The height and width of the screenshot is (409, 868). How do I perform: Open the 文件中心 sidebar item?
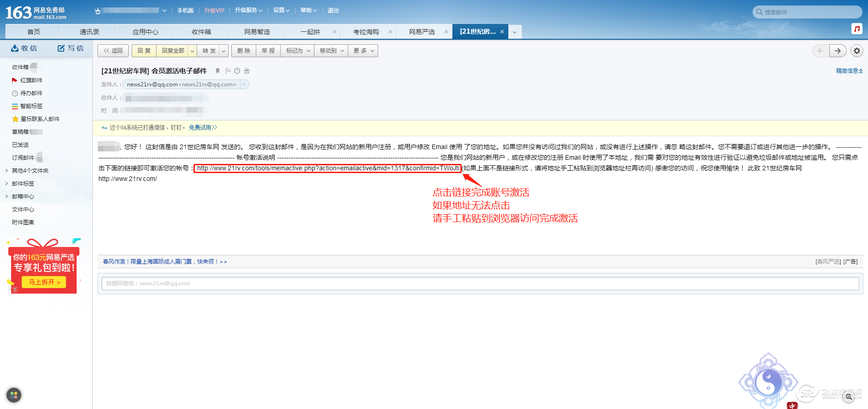[x=23, y=210]
